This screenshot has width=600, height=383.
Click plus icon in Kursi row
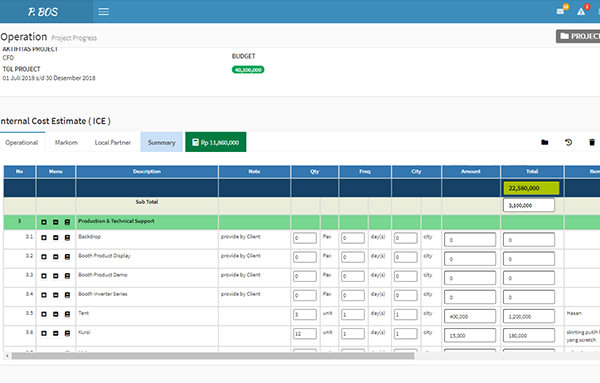(44, 333)
